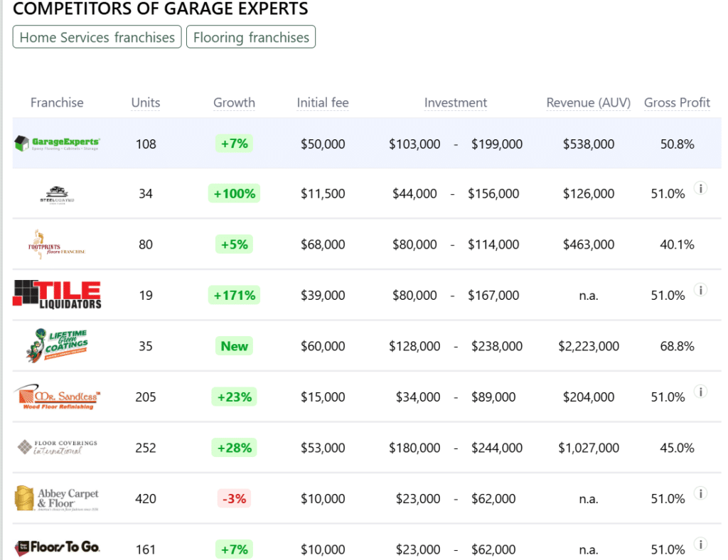
Task: Open the Floor Coverings International logo
Action: click(57, 447)
